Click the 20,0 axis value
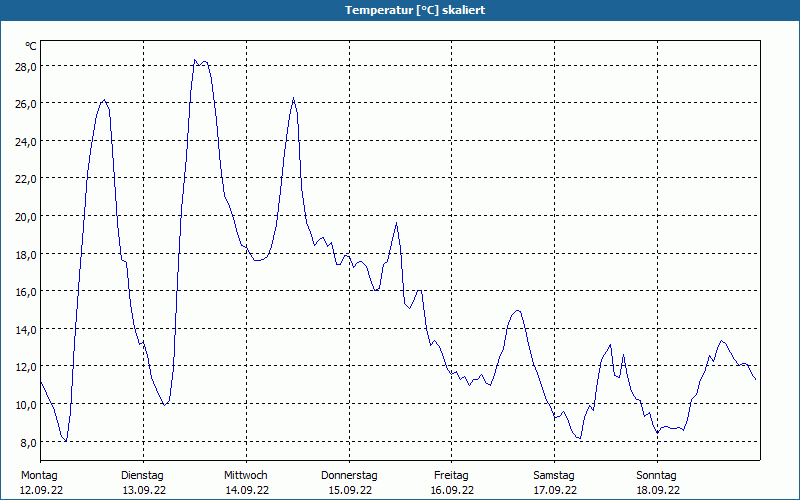 (x=26, y=217)
